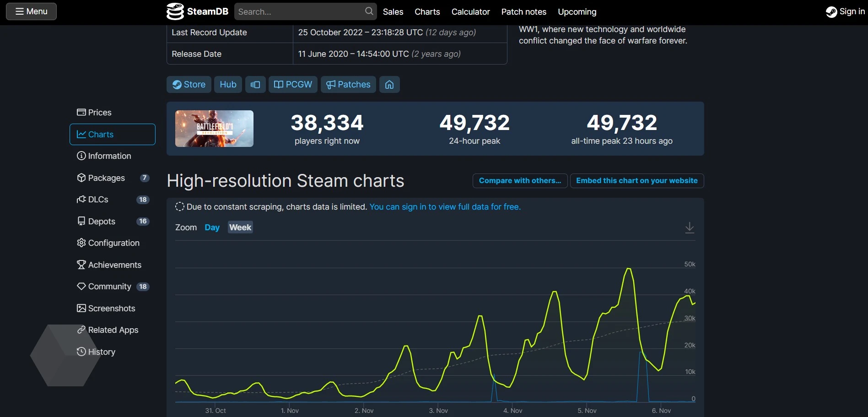Open Compare with others selector
This screenshot has width=868, height=417.
(x=520, y=181)
